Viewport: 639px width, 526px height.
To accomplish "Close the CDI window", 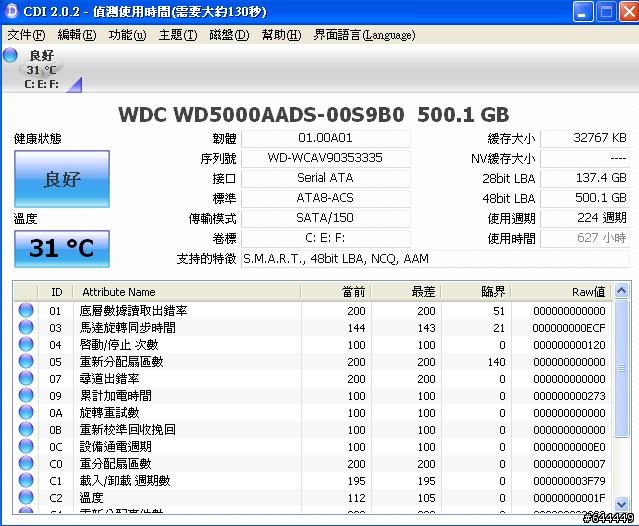I will (629, 11).
